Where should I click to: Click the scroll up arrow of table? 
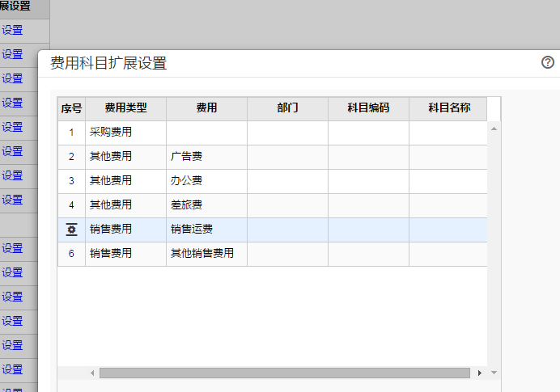click(494, 129)
